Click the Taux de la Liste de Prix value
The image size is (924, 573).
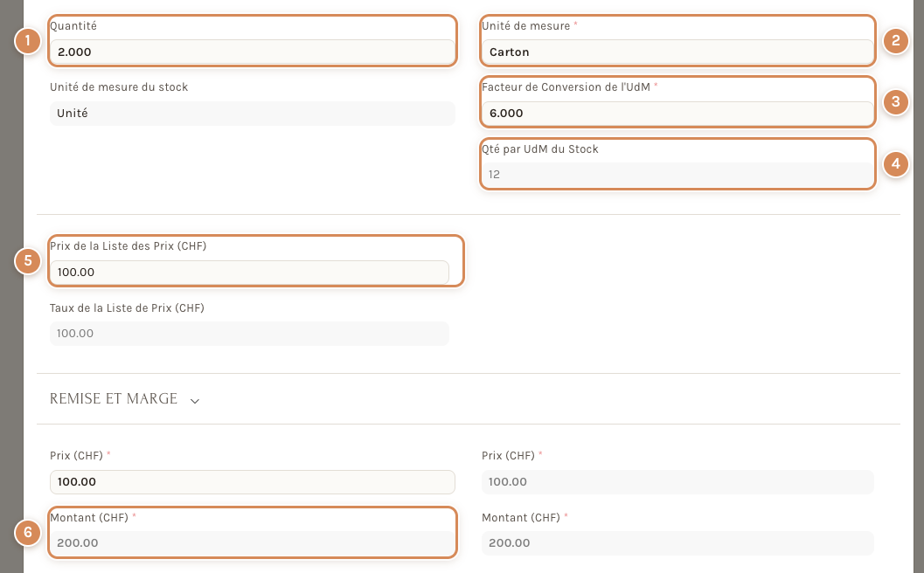point(249,334)
